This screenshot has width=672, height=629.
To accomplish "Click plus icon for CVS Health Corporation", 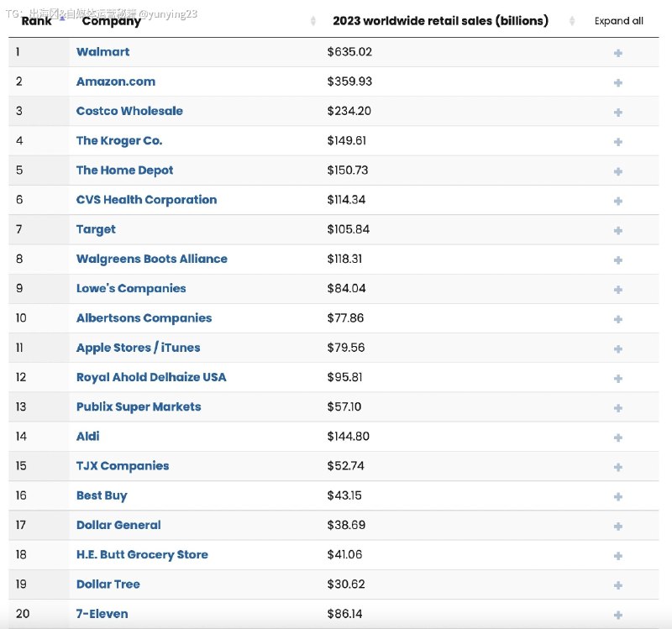I will (617, 201).
